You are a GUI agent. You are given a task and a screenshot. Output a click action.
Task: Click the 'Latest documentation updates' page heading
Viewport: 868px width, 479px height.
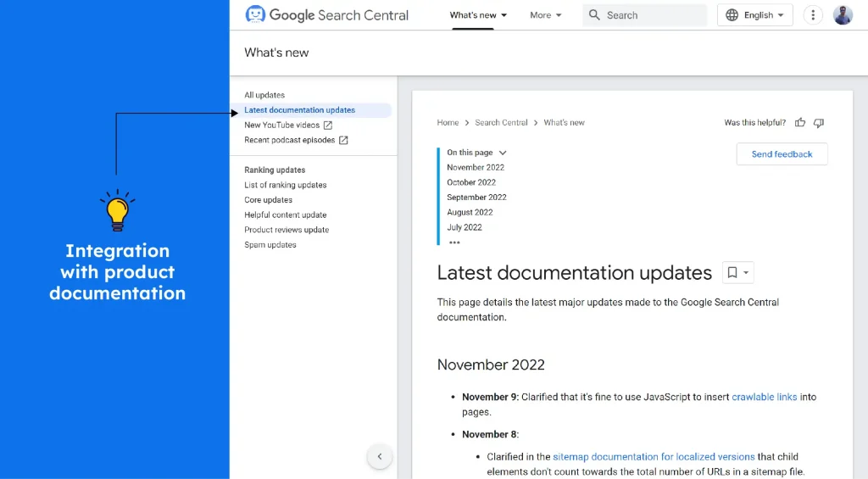pyautogui.click(x=574, y=272)
